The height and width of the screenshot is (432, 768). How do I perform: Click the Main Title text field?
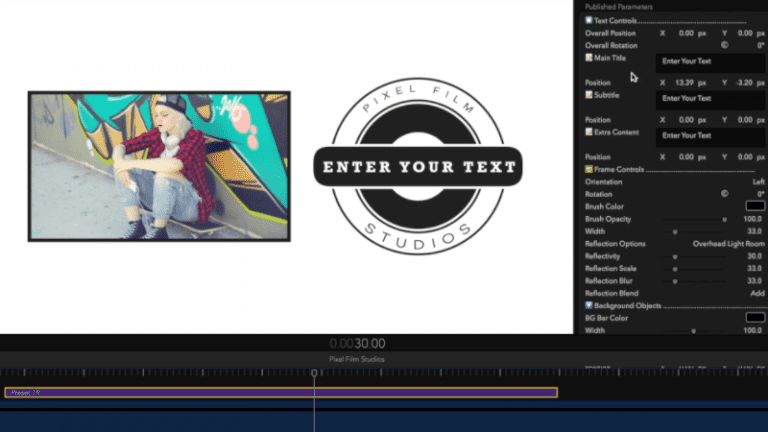[x=710, y=64]
